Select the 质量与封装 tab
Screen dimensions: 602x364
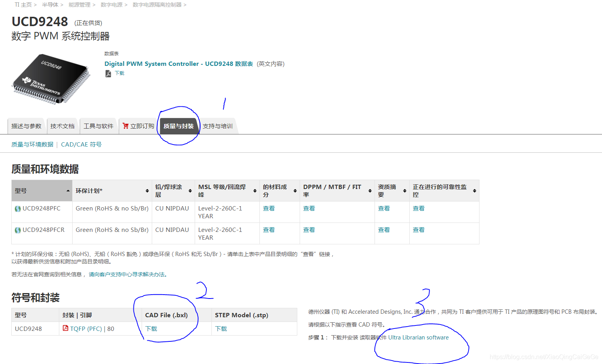click(x=179, y=126)
